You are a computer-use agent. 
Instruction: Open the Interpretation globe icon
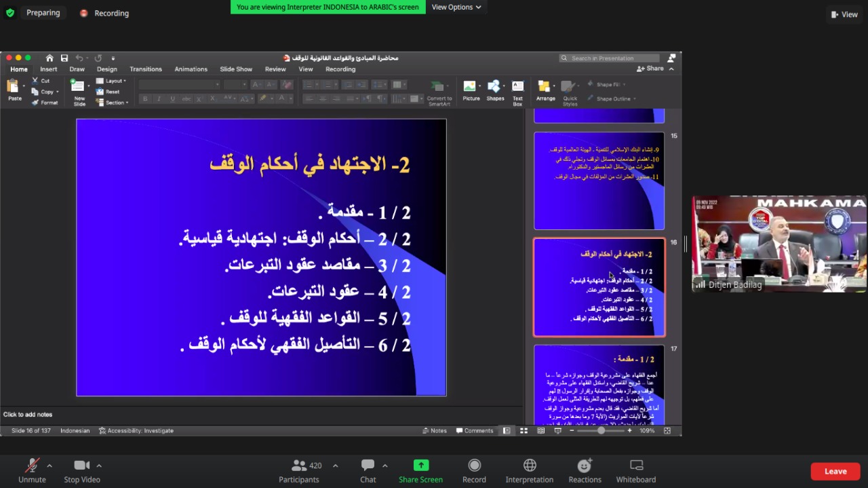click(530, 466)
